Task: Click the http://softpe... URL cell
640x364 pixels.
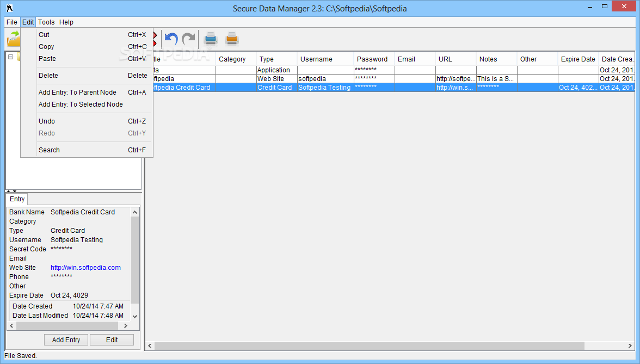Action: pos(456,79)
